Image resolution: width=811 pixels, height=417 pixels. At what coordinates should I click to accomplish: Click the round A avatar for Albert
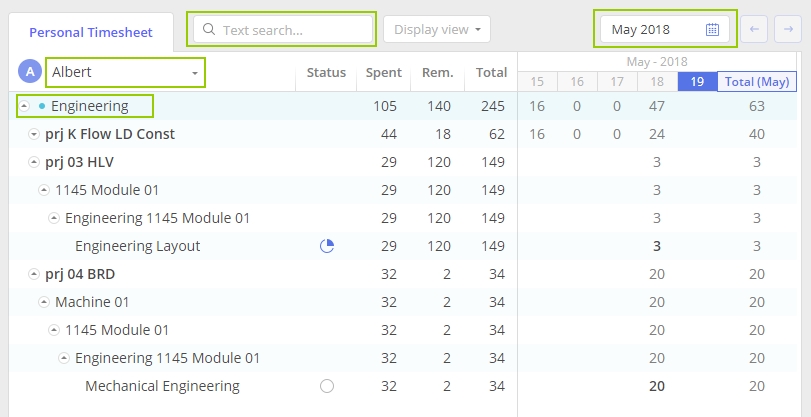point(30,72)
